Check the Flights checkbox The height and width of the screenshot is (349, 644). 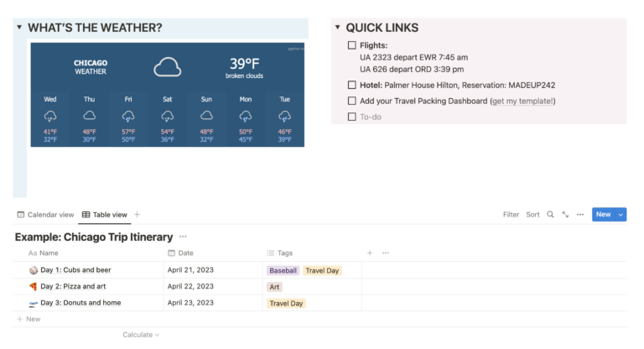point(352,45)
